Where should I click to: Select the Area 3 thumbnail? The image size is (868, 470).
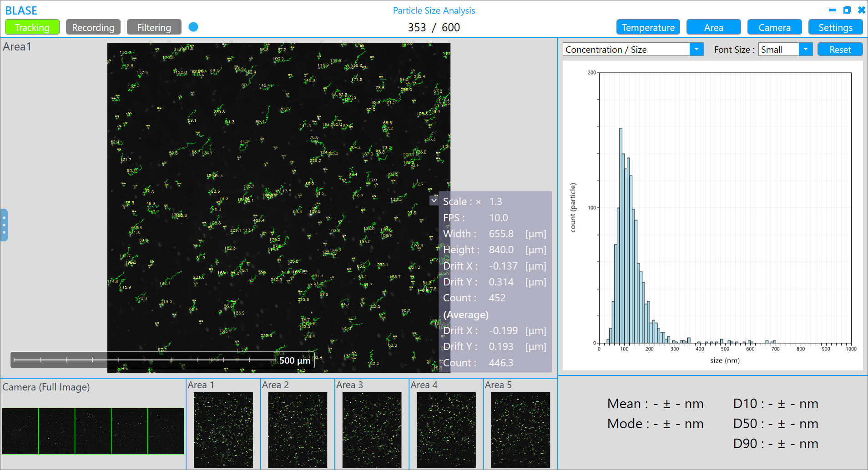372,430
